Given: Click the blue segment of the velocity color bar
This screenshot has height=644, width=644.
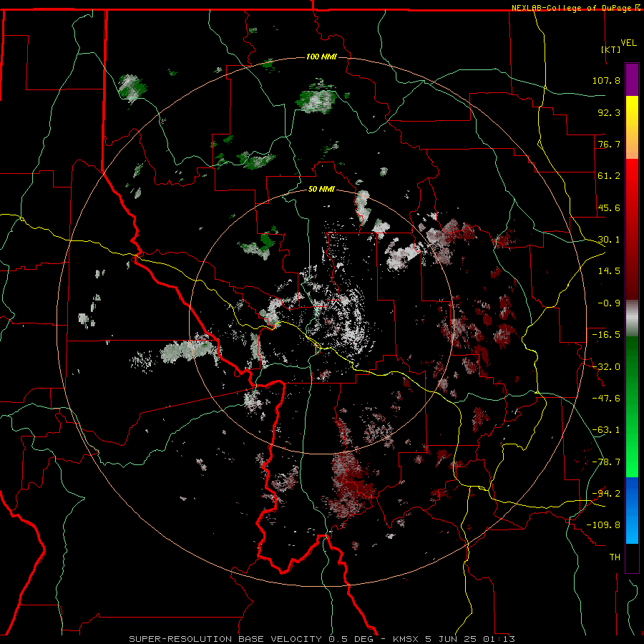Looking at the screenshot, I should [632, 510].
